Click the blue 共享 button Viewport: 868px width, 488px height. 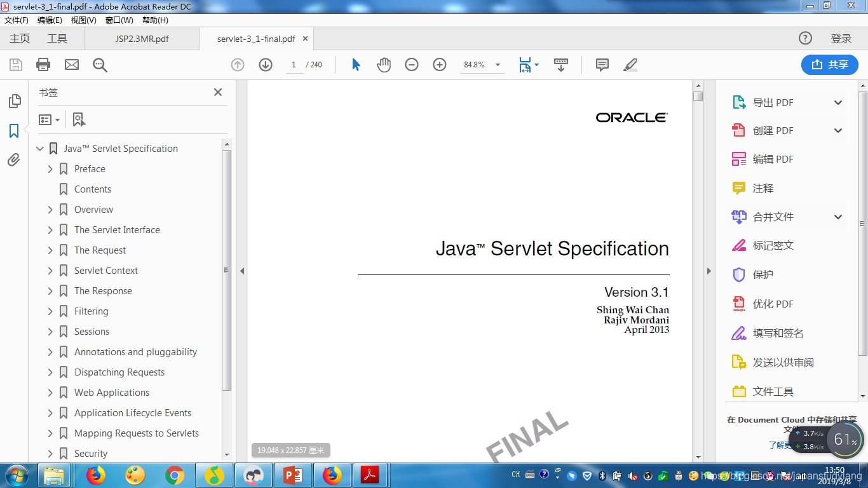829,64
